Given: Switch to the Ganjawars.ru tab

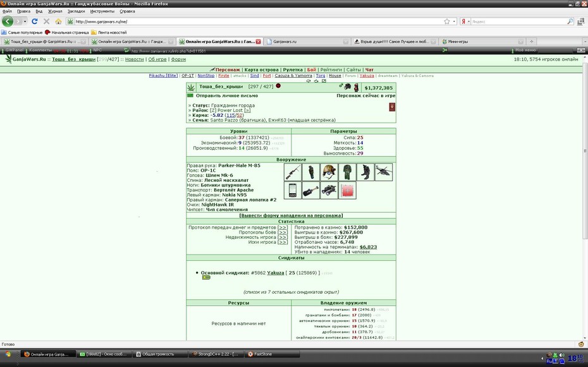Looking at the screenshot, I should point(307,42).
